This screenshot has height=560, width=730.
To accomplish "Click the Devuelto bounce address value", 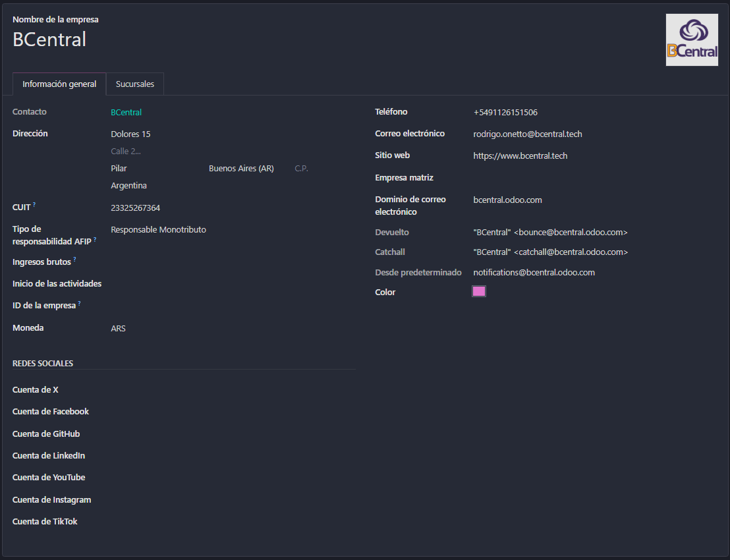I will pyautogui.click(x=550, y=233).
